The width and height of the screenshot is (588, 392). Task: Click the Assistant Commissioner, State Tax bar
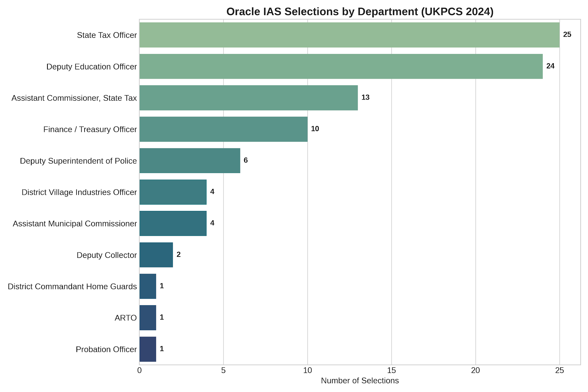pos(249,98)
